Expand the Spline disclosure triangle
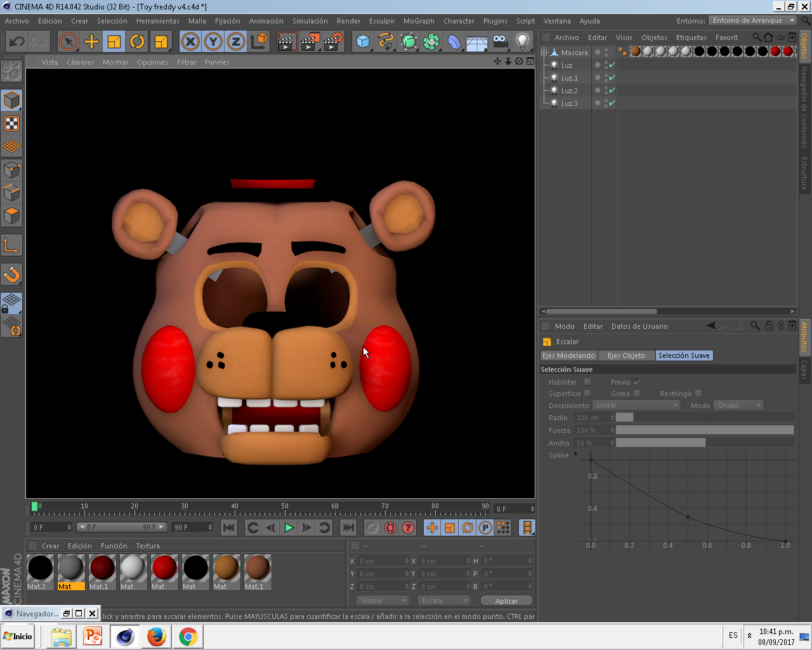Image resolution: width=812 pixels, height=650 pixels. pyautogui.click(x=576, y=454)
